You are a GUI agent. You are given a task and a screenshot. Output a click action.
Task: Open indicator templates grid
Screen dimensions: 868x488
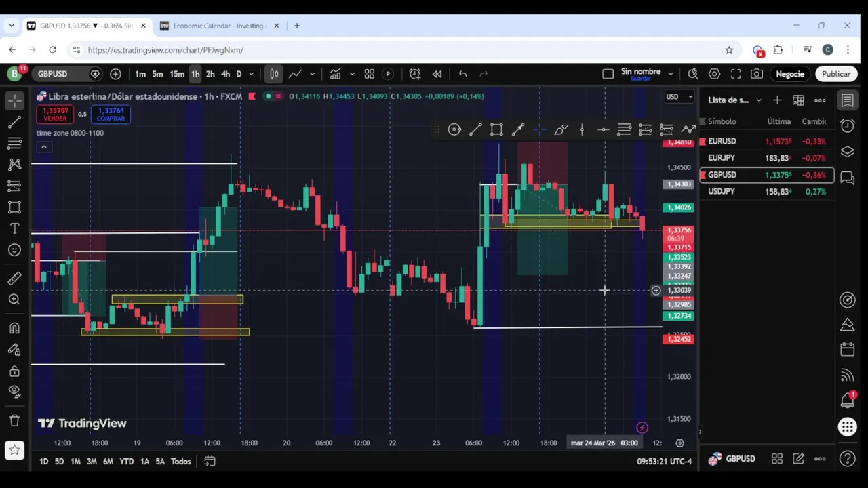(x=370, y=74)
